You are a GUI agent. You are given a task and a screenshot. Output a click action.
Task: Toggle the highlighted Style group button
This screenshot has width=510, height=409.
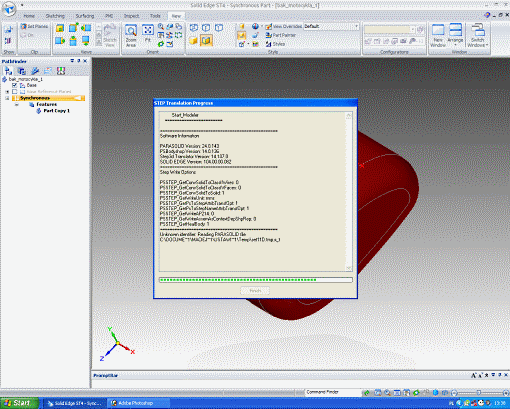[x=242, y=35]
